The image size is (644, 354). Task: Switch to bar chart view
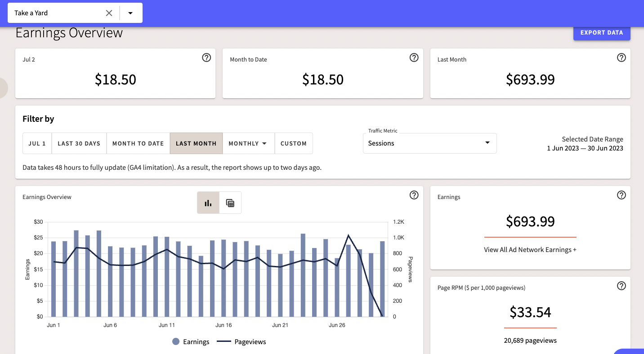208,203
